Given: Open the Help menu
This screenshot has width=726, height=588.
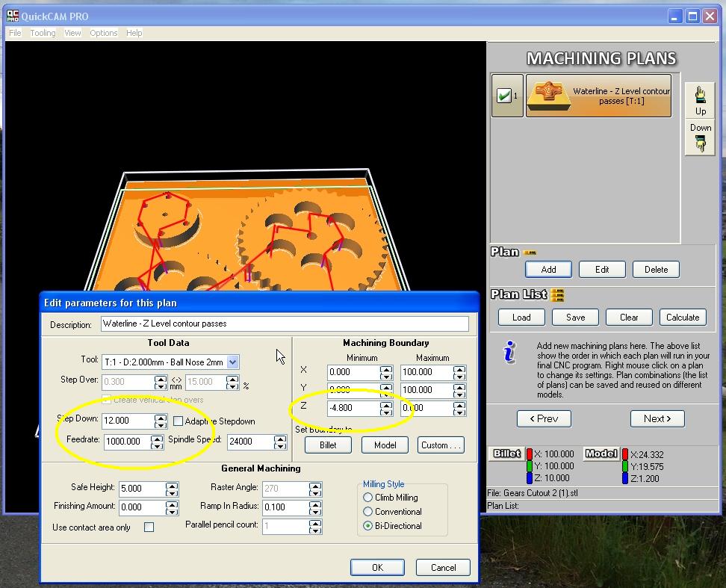Looking at the screenshot, I should [134, 33].
